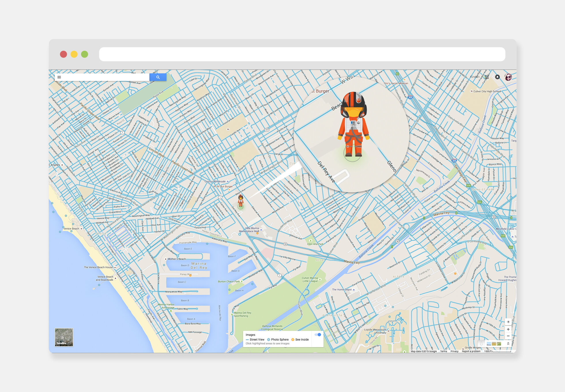Click Street View legend entry
Screen dimensions: 565x392
(255, 340)
